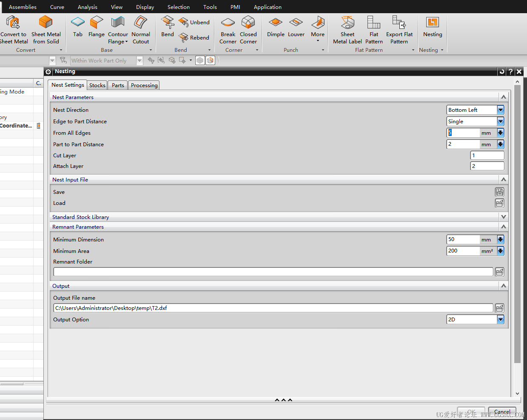The height and width of the screenshot is (420, 527).
Task: Open the Processing tab
Action: [x=144, y=85]
